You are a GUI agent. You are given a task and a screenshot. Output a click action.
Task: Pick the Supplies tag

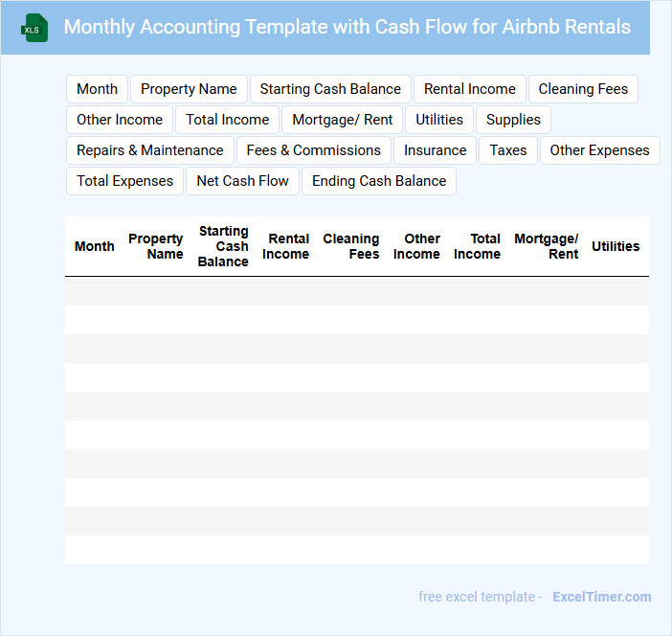point(513,120)
